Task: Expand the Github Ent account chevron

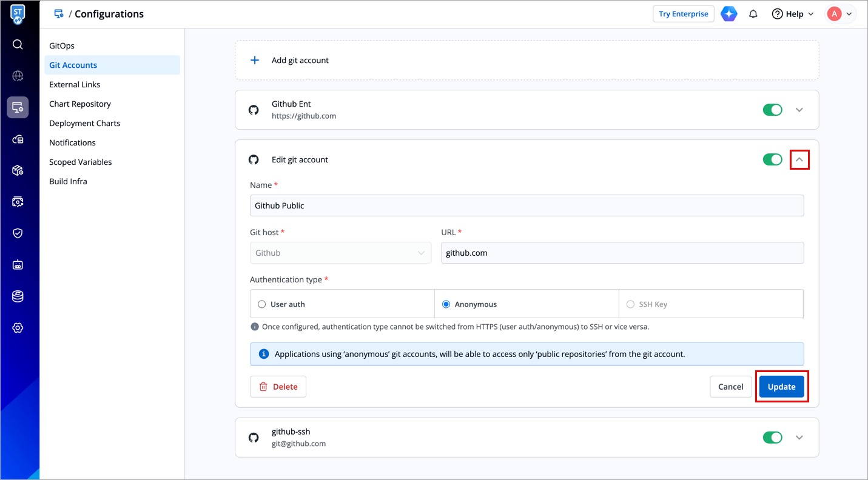Action: click(799, 110)
